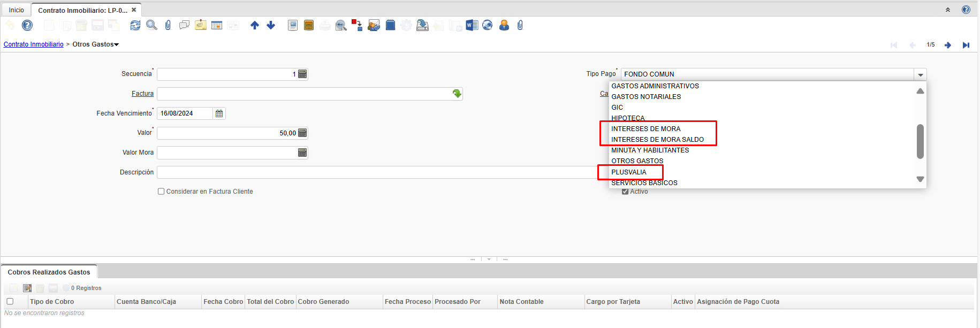Click the Factura field label link
The width and height of the screenshot is (980, 328).
click(x=142, y=94)
